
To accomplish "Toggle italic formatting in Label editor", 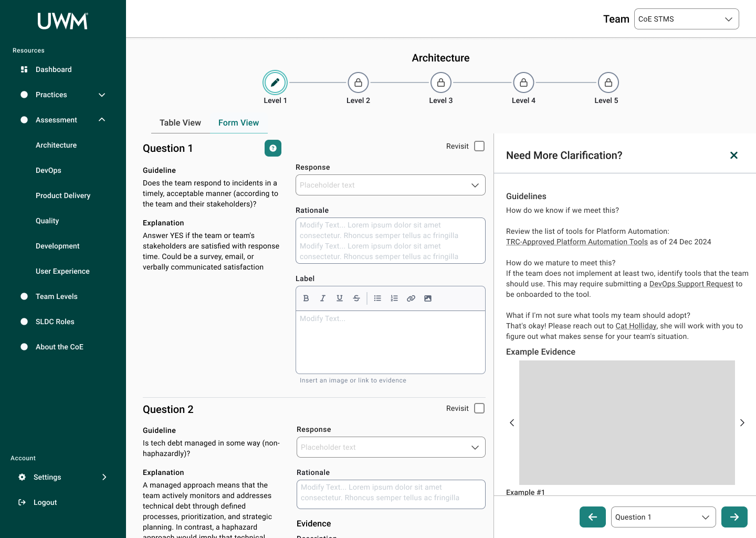I will [x=323, y=298].
